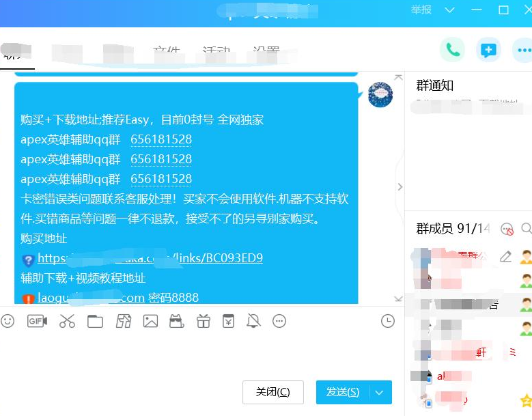The width and height of the screenshot is (532, 420).
Task: Open the GIF video recording tool
Action: pos(37,321)
